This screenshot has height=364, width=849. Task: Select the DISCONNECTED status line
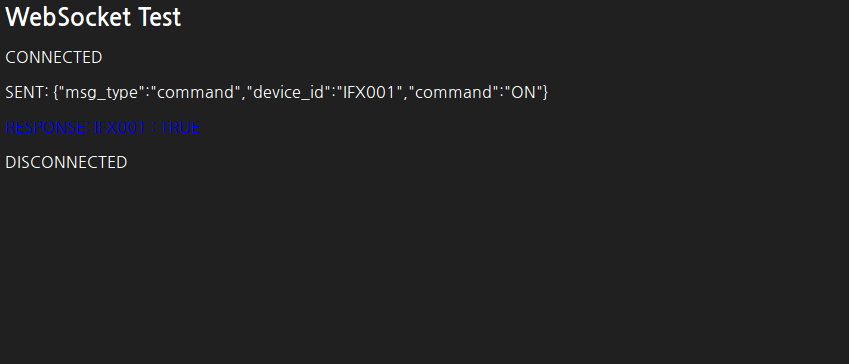(x=66, y=162)
